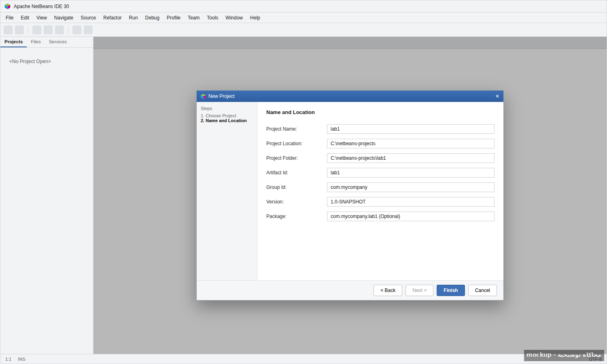Viewport: 607px width, 364px height.
Task: Open the Help menu
Action: 255,18
